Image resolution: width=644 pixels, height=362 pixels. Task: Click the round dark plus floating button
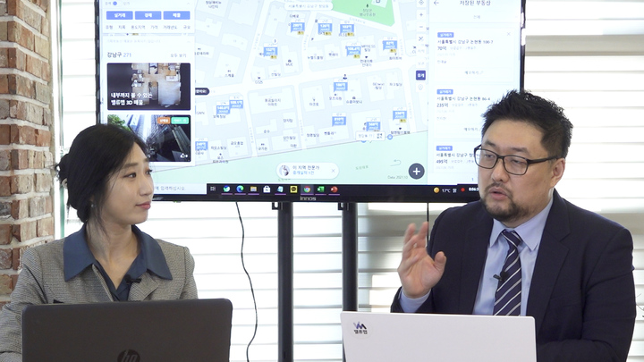(416, 171)
